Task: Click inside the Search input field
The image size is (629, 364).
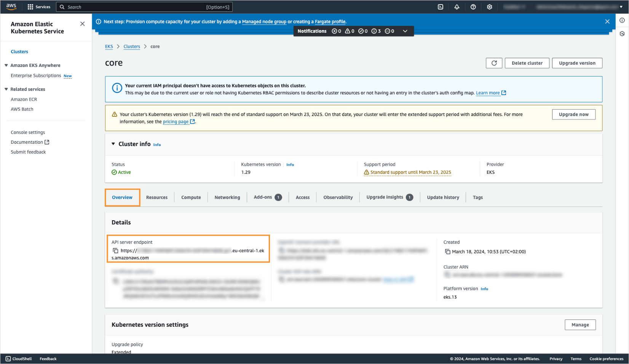Action: click(145, 6)
